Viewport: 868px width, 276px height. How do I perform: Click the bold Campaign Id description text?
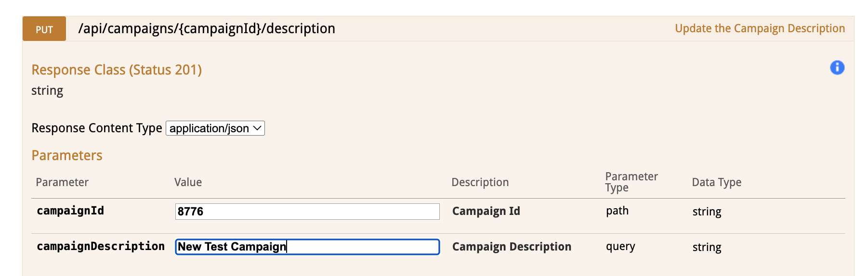(486, 211)
